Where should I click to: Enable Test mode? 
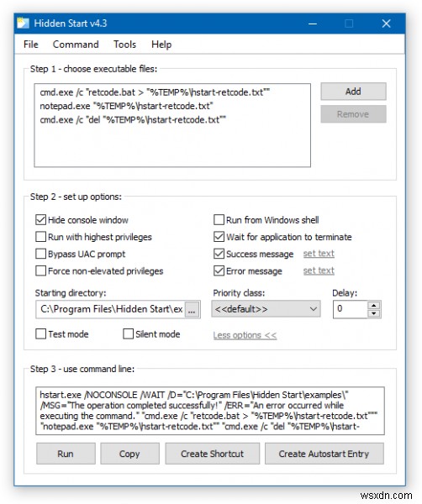[x=40, y=334]
